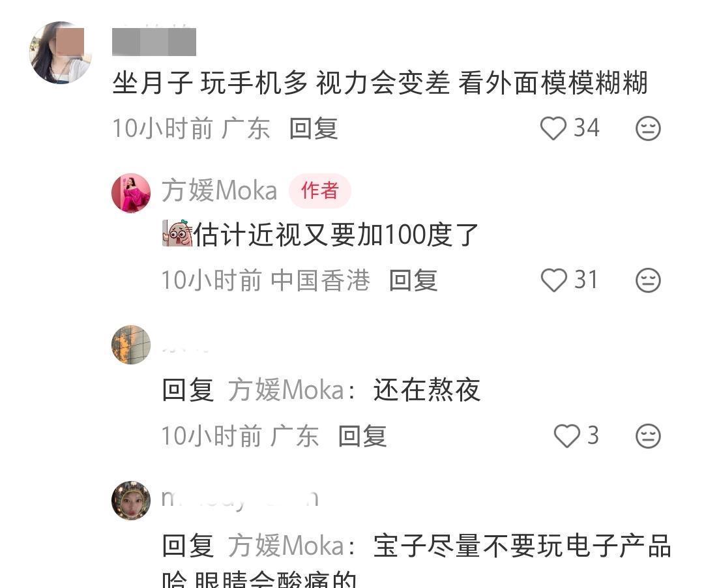Reply to 方媛Moka's Hong Kong comment

click(413, 280)
